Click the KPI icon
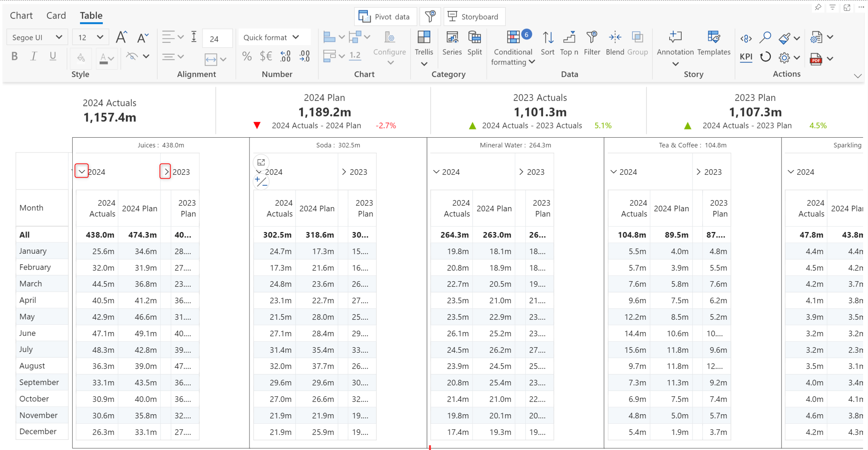The height and width of the screenshot is (450, 868). 746,57
